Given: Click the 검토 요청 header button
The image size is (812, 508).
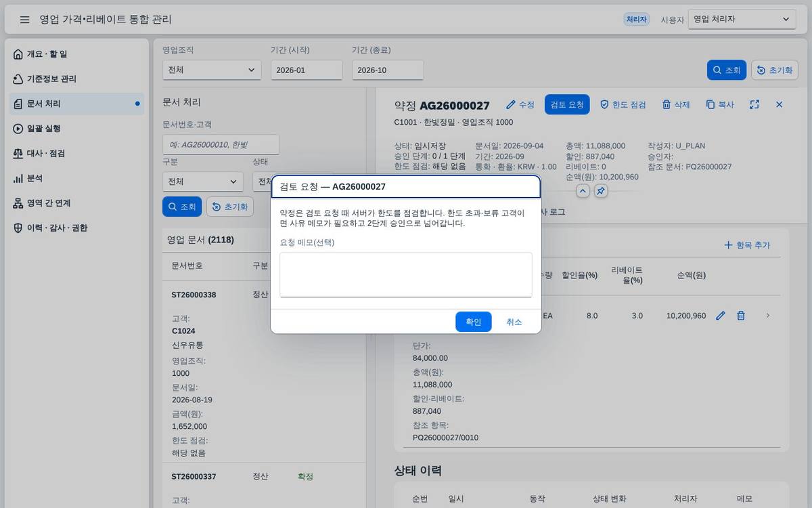Looking at the screenshot, I should coord(567,104).
